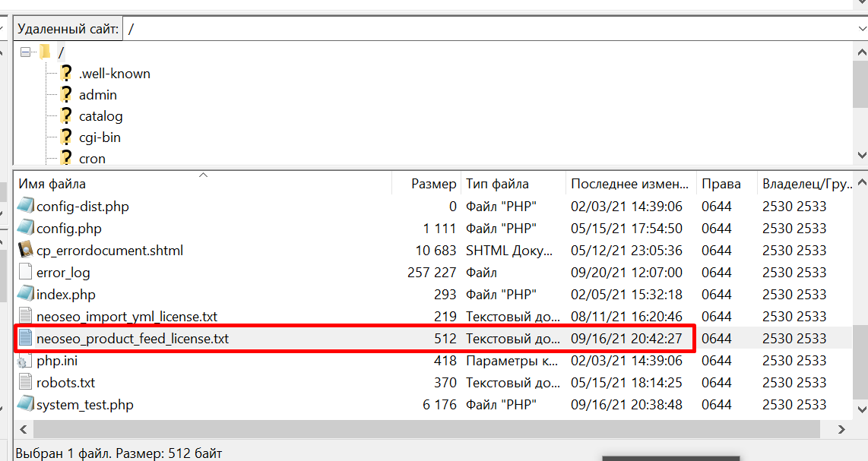Click the file list horizontal scrollbar thumb
Viewport: 868px width, 461px height.
pos(426,429)
